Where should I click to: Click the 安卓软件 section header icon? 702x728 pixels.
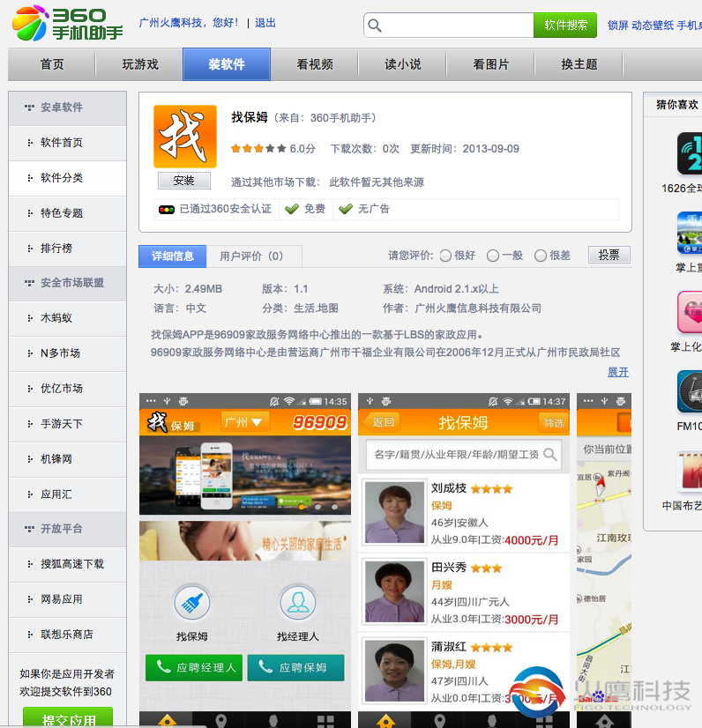[x=29, y=108]
